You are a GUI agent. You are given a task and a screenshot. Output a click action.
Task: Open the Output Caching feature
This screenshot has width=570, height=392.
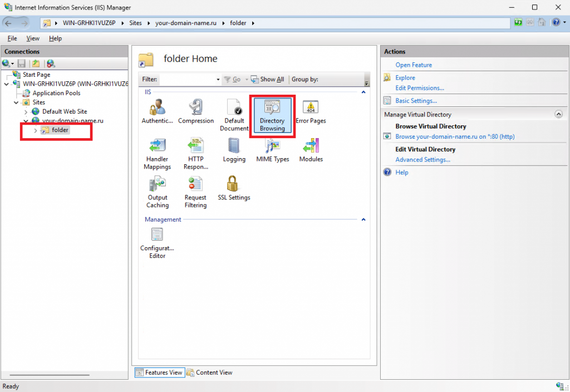(158, 192)
